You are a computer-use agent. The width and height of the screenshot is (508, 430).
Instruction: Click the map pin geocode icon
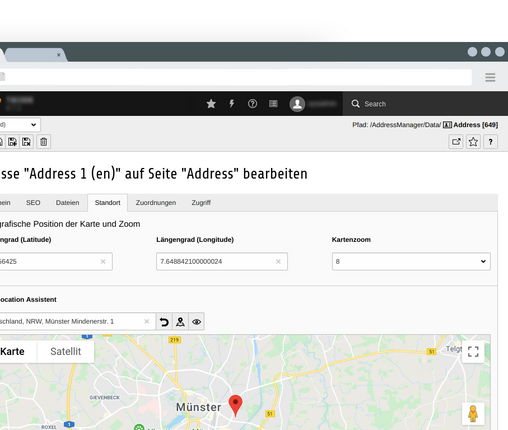click(x=180, y=322)
